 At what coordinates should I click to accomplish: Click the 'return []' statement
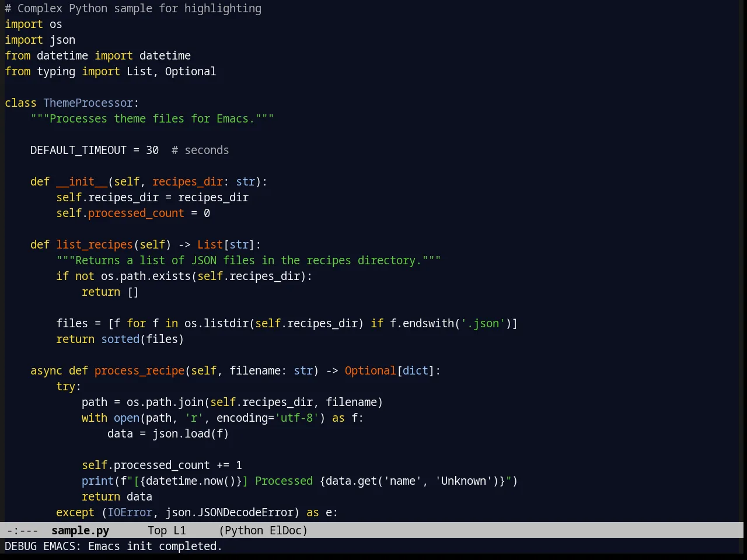click(110, 292)
